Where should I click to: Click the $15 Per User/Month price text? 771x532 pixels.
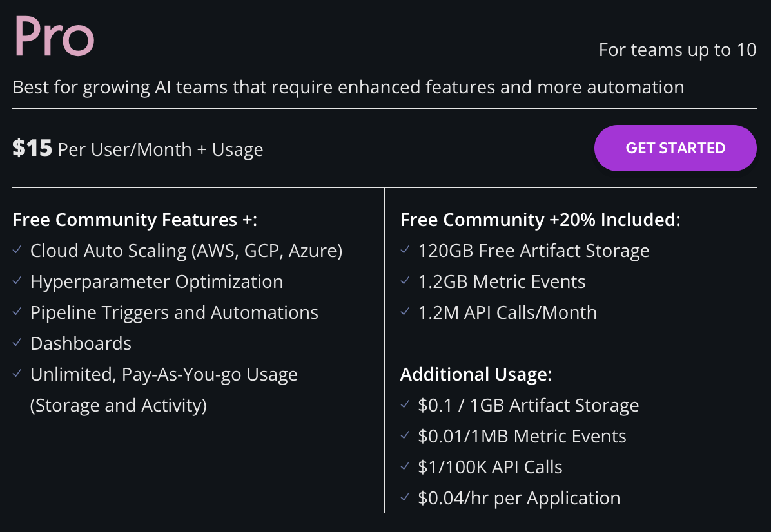137,149
